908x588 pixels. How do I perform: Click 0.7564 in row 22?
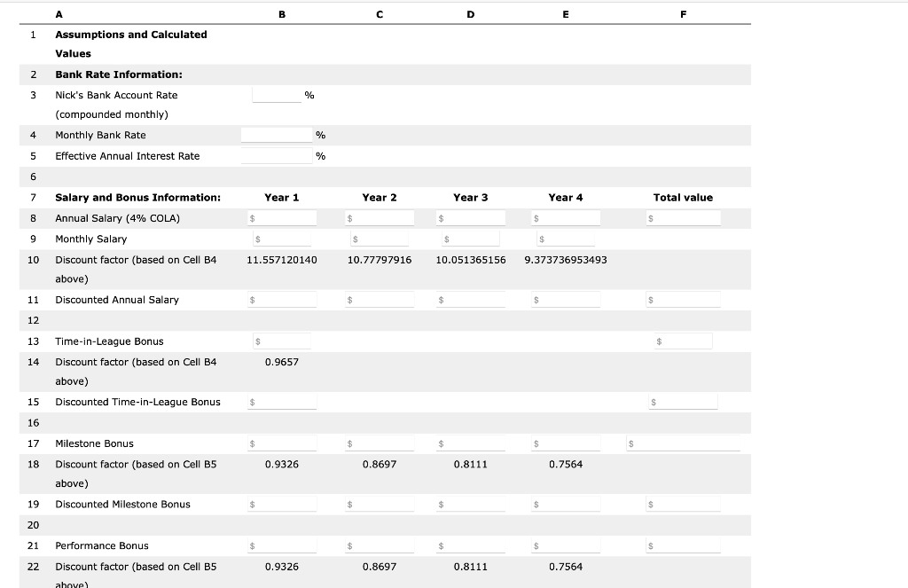(x=566, y=567)
